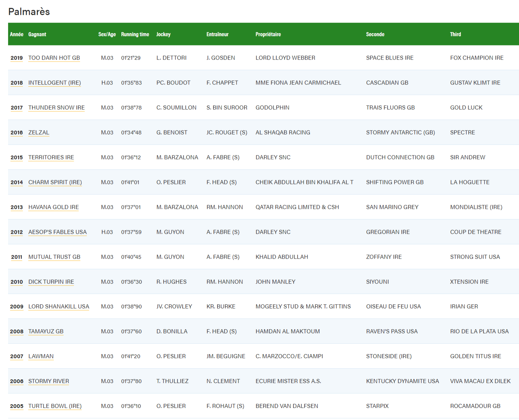Select jockey T. THULLIEZ cell
This screenshot has height=420, width=519.
[172, 381]
